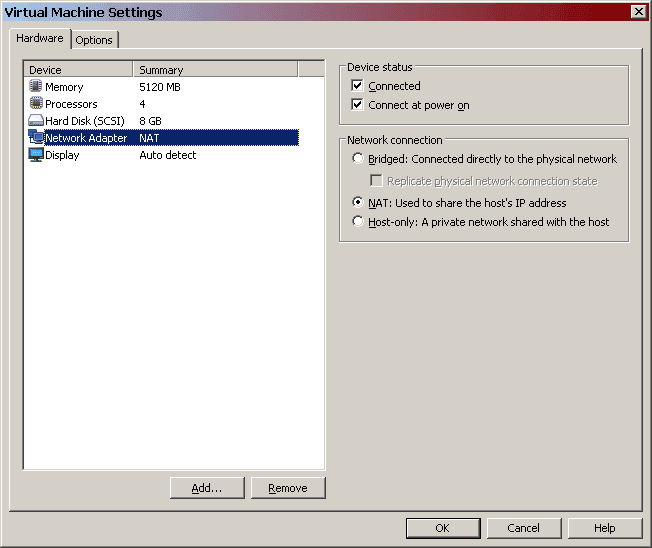Click the Network Adapter icon
The image size is (652, 548).
36,138
